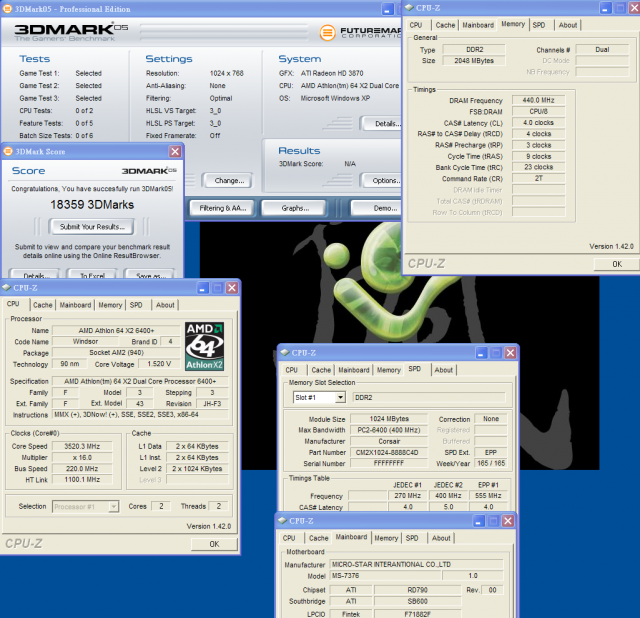Open Memory tab in processor CPU-Z window

(110, 305)
